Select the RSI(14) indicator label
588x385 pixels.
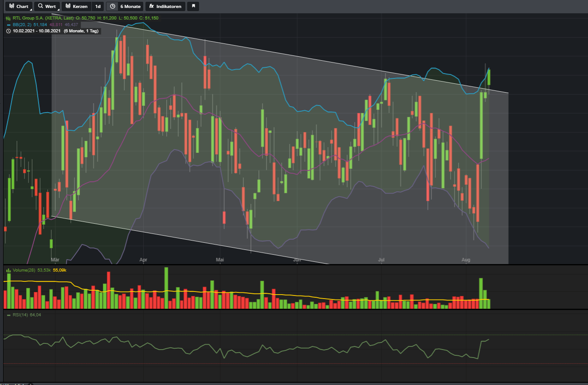[x=20, y=315]
